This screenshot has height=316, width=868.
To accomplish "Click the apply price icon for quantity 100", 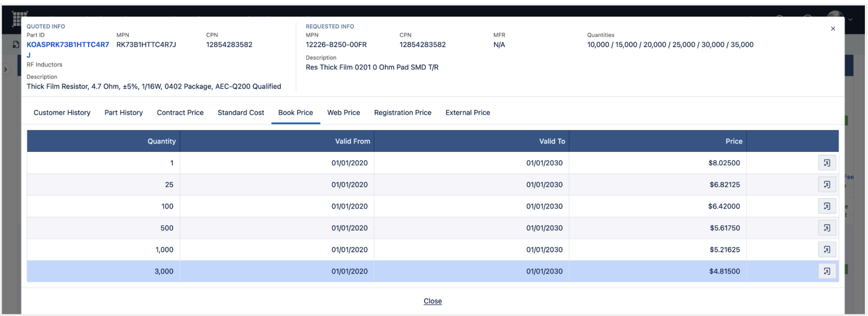I will (x=827, y=206).
